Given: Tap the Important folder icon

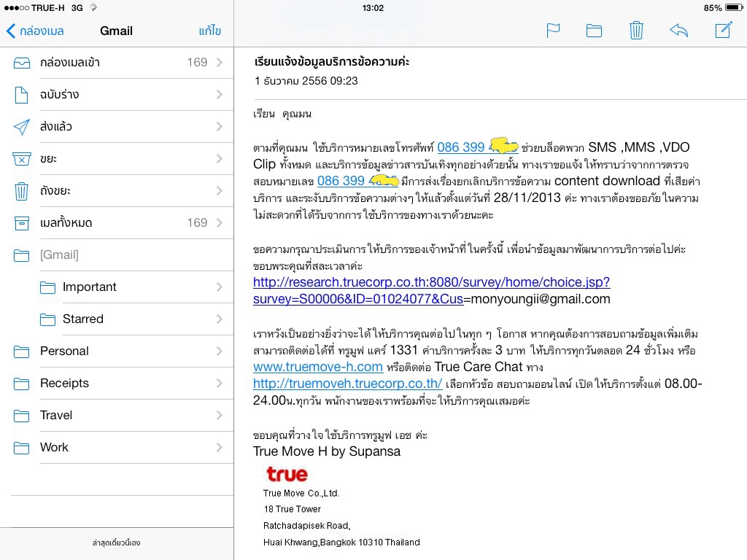Looking at the screenshot, I should [x=47, y=287].
